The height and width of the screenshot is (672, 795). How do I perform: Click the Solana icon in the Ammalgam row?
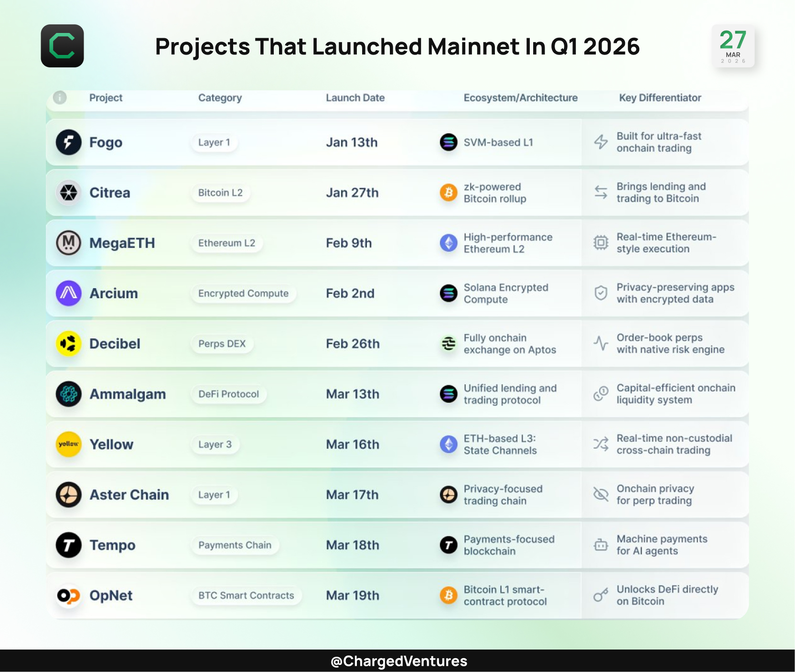449,394
